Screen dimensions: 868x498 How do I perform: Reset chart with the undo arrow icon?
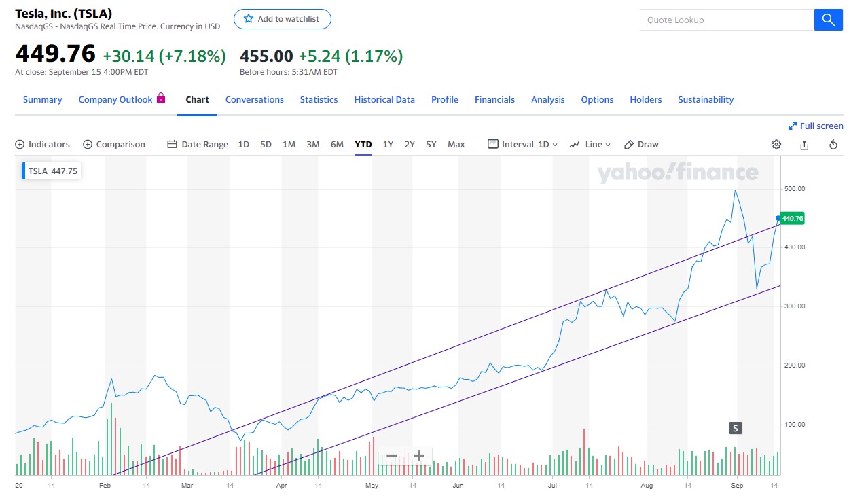coord(833,145)
